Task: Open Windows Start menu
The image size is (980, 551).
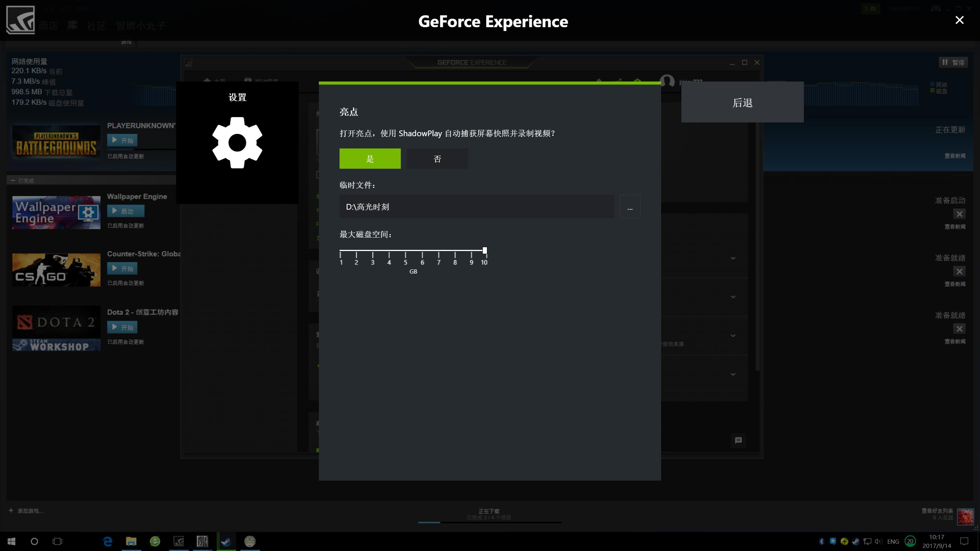Action: coord(11,541)
